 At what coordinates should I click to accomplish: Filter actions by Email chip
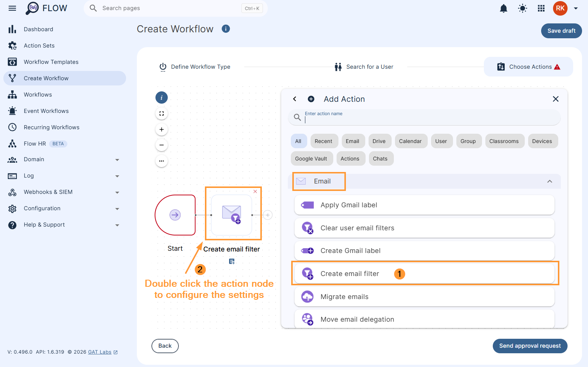pyautogui.click(x=353, y=141)
